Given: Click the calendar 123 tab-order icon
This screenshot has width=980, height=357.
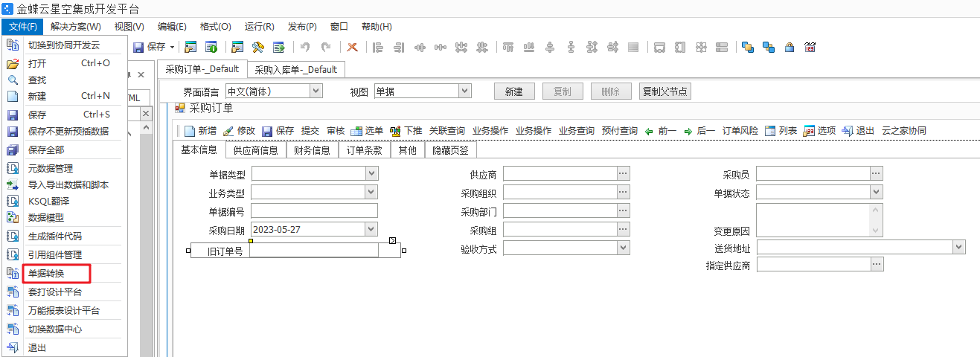Looking at the screenshot, I should tap(810, 47).
